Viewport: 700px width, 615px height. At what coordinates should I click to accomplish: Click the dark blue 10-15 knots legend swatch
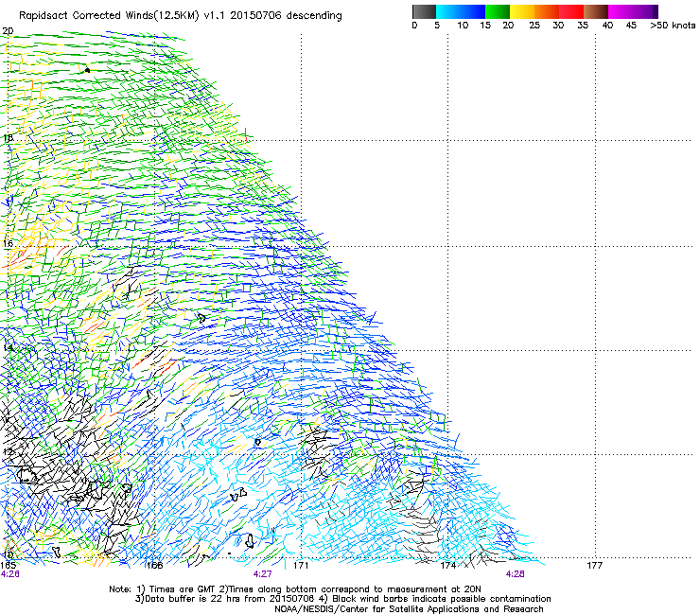(473, 11)
